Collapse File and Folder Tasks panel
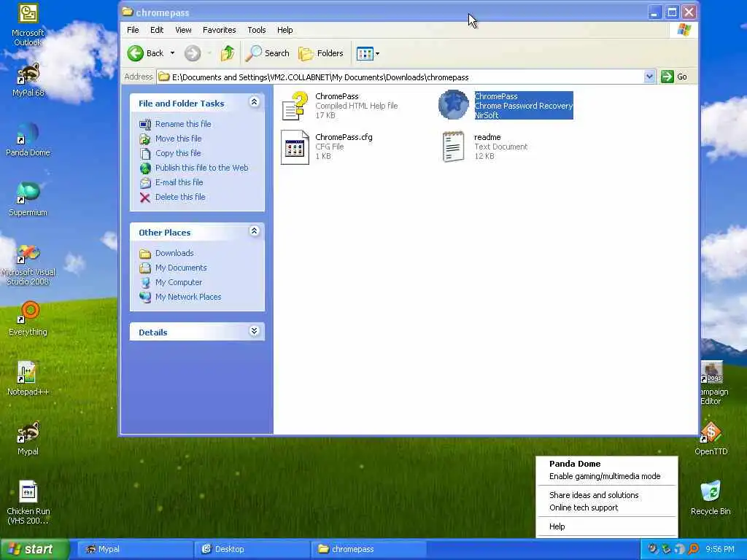Screen dimensions: 747x560 click(x=254, y=102)
